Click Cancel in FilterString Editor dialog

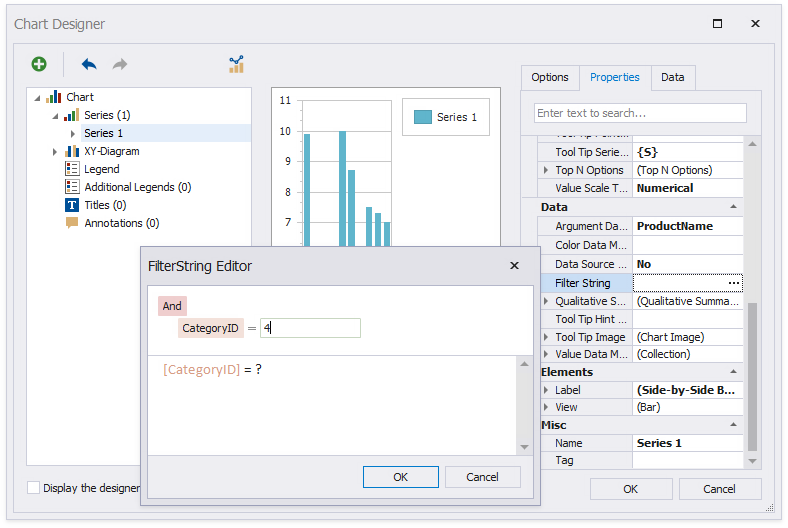click(x=482, y=477)
